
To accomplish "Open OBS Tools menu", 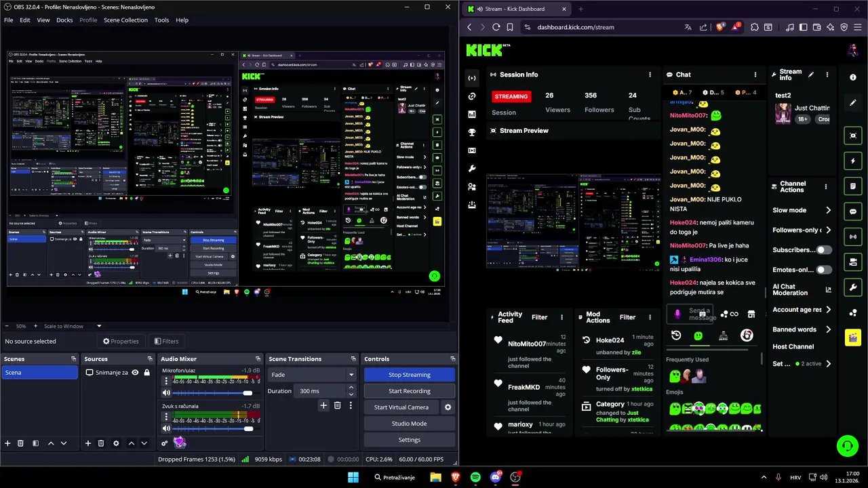I will click(161, 20).
